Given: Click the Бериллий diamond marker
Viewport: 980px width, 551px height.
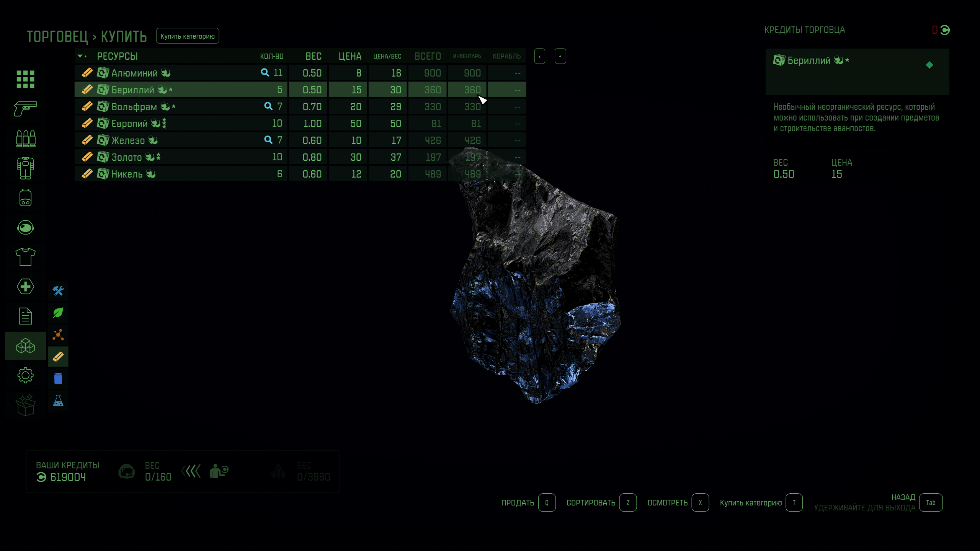Looking at the screenshot, I should (929, 65).
